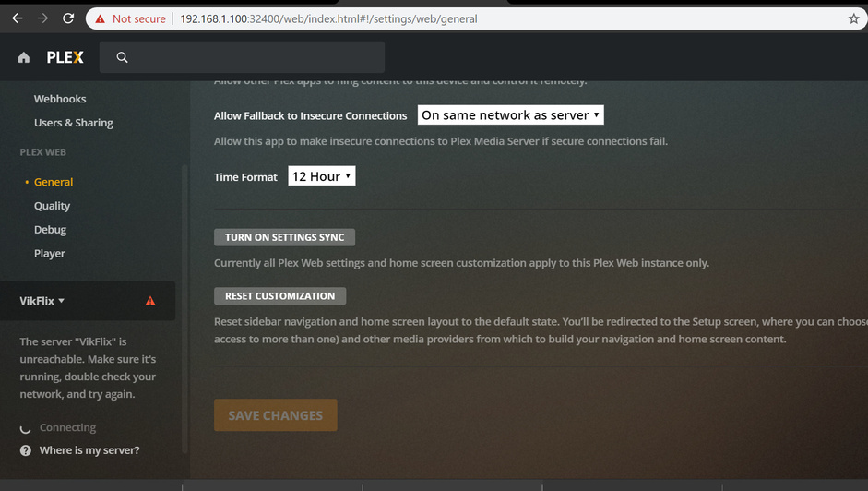The image size is (868, 491).
Task: Focus the Plex search field
Action: pos(242,57)
